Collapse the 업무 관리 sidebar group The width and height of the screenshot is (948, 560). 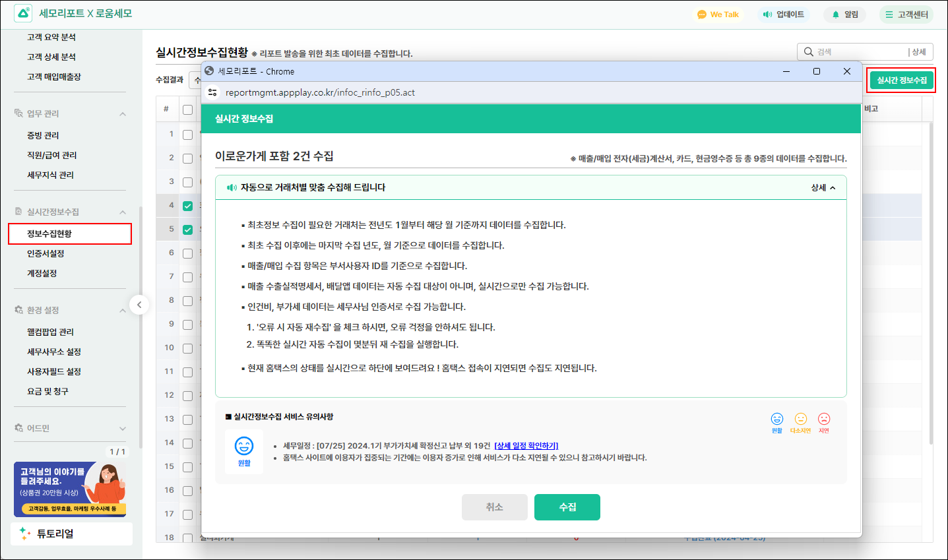click(123, 113)
